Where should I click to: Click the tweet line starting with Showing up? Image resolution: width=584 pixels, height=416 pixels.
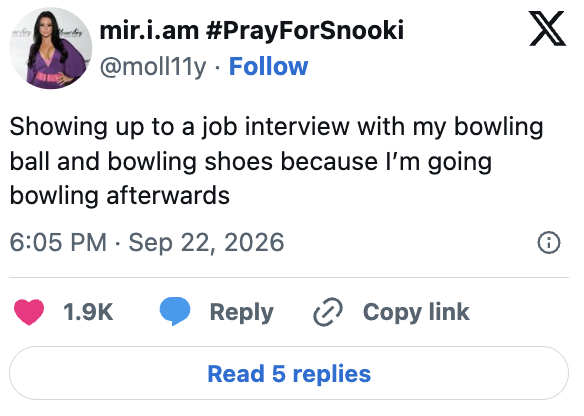click(276, 128)
